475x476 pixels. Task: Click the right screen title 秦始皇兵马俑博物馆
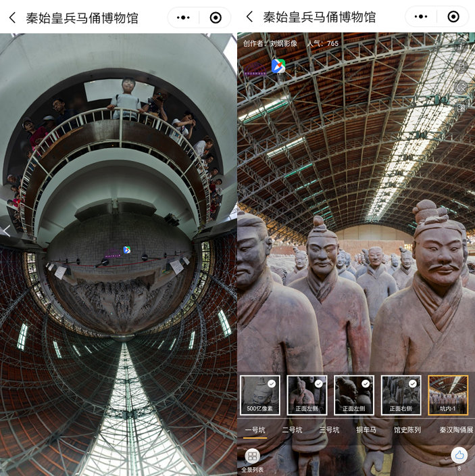[x=320, y=17]
